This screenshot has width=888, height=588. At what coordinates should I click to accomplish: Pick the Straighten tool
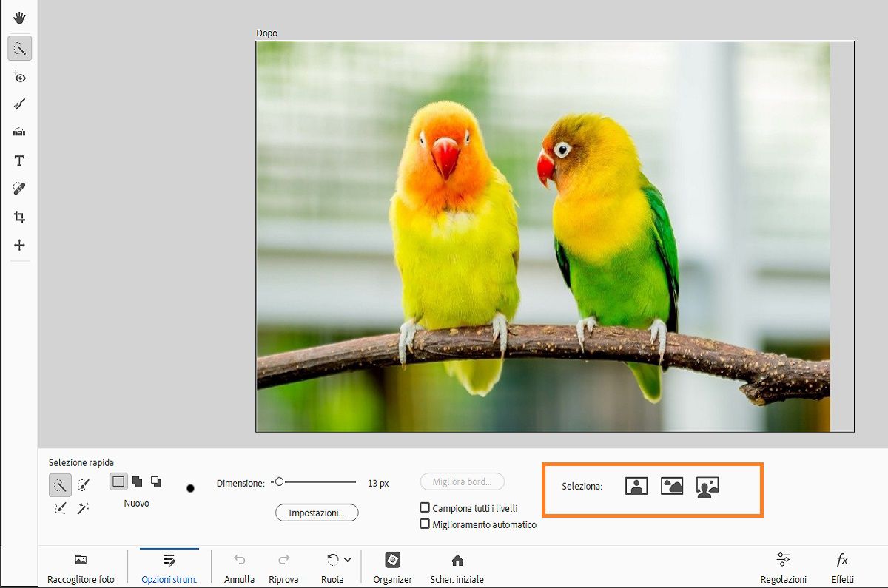coord(19,132)
